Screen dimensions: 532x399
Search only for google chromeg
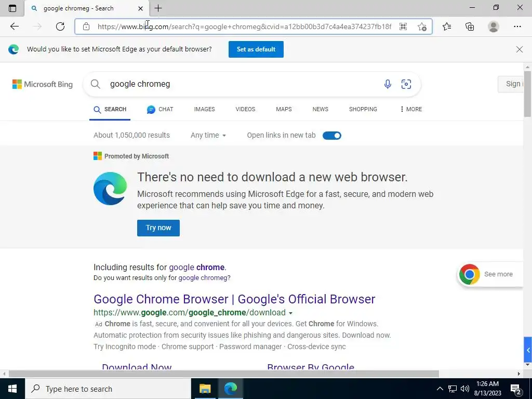pos(203,278)
